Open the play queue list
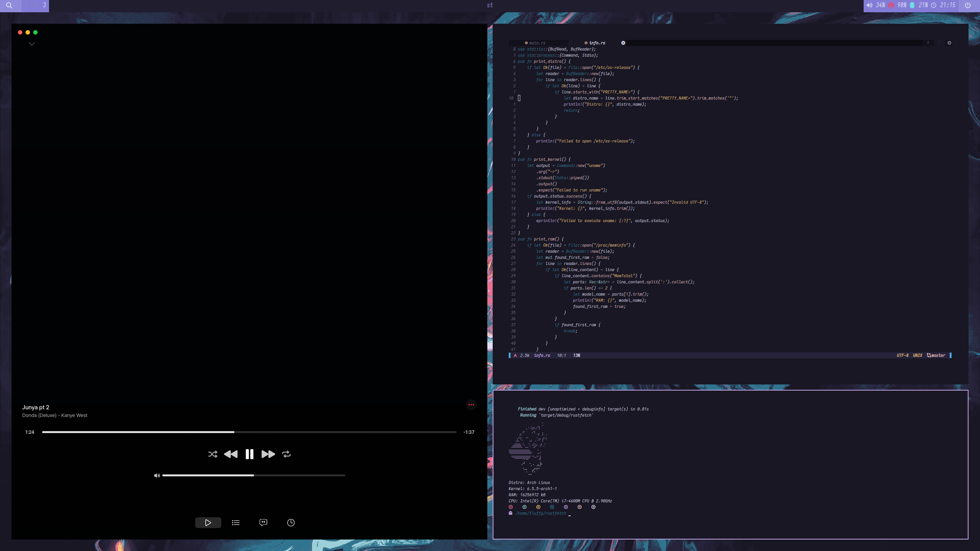The image size is (980, 551). click(236, 523)
